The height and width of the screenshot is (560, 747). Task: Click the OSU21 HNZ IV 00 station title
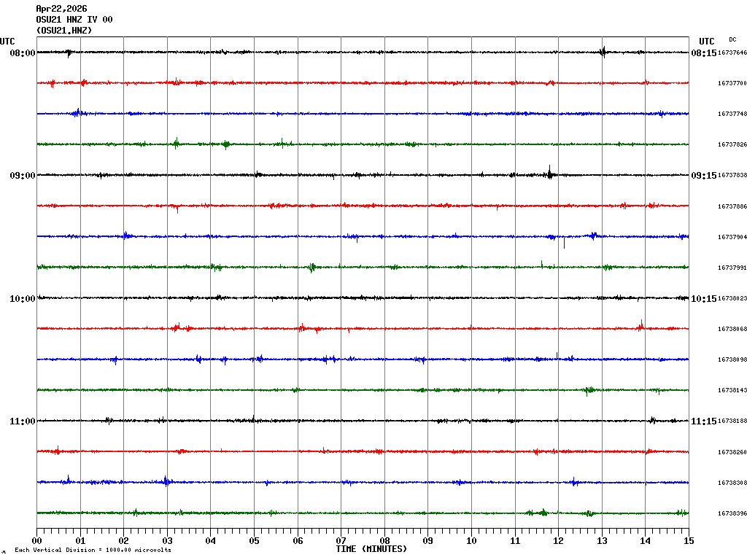[74, 20]
